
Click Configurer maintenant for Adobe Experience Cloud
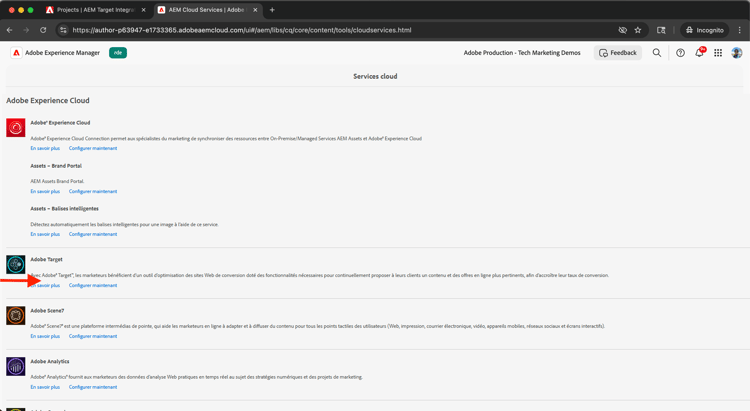[x=93, y=148]
